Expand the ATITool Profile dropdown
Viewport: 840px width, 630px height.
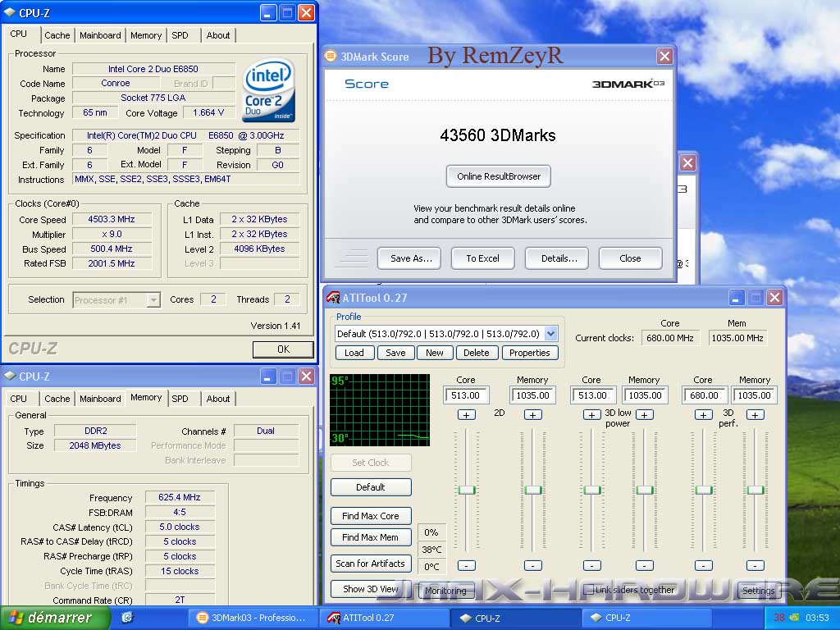(x=551, y=334)
